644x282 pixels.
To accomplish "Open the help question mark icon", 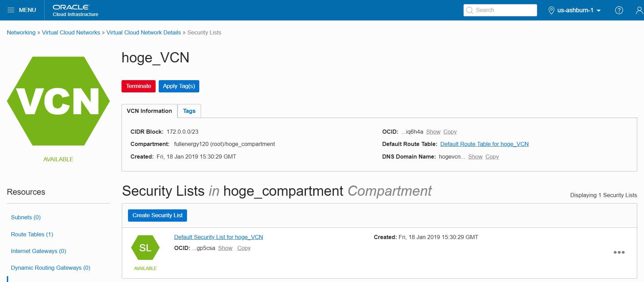I will (619, 10).
